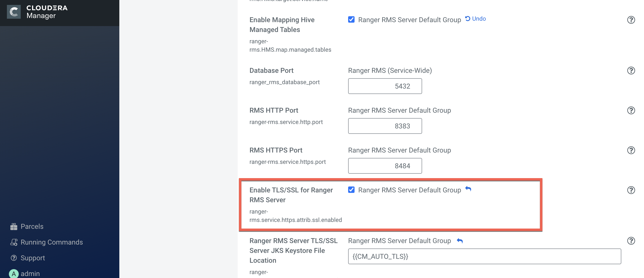644x278 pixels.
Task: Reset Keystore File Location to default arrow
Action: click(x=460, y=241)
